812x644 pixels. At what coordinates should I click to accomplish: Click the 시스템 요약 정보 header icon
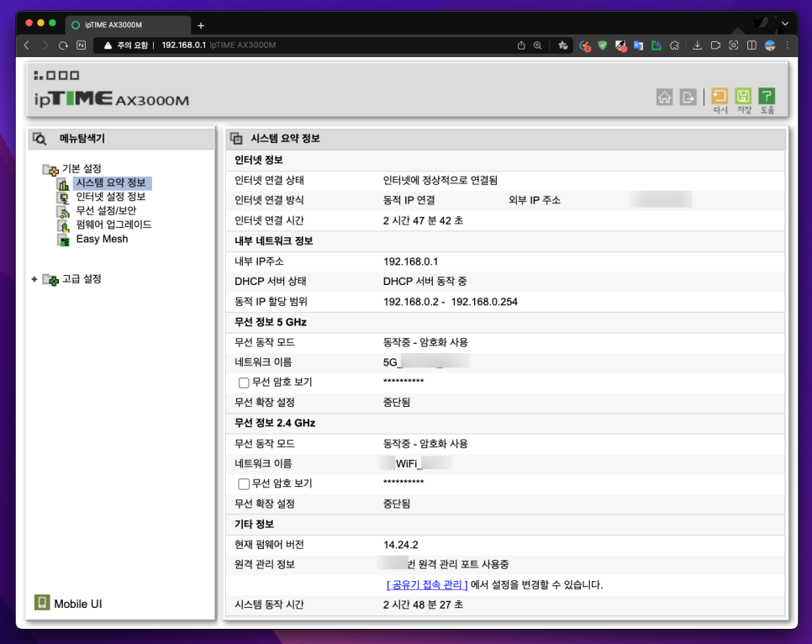(236, 139)
